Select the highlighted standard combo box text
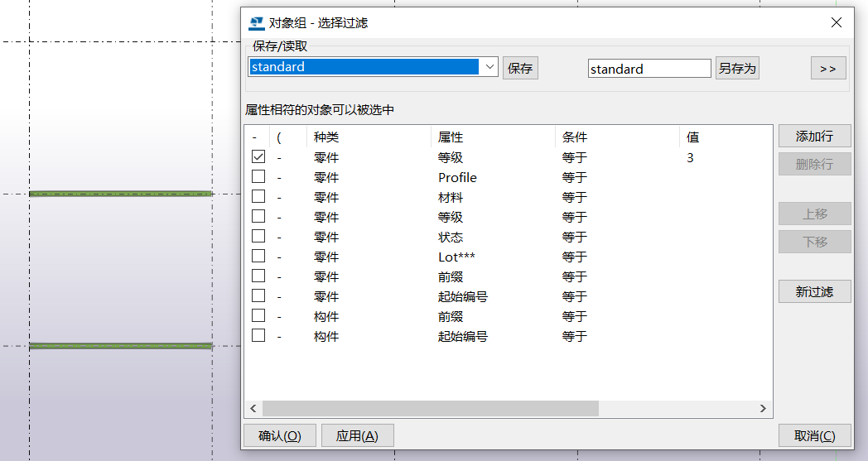 click(x=364, y=67)
